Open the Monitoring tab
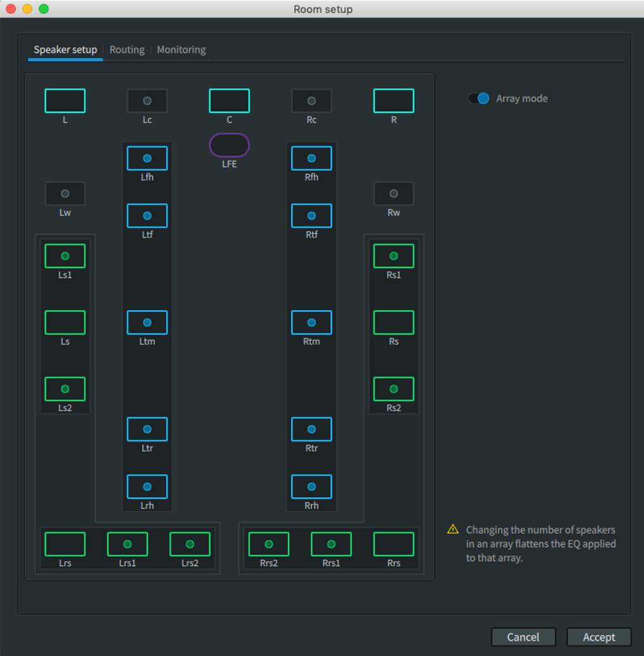The width and height of the screenshot is (644, 656). tap(181, 50)
